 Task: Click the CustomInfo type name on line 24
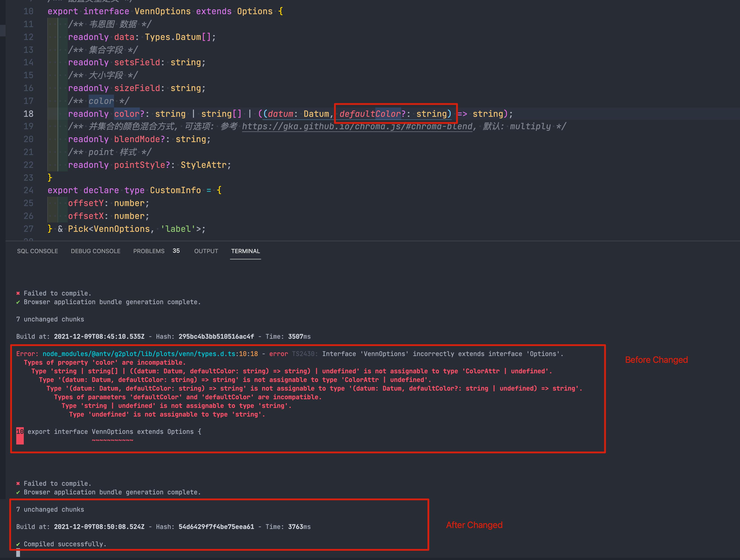175,190
